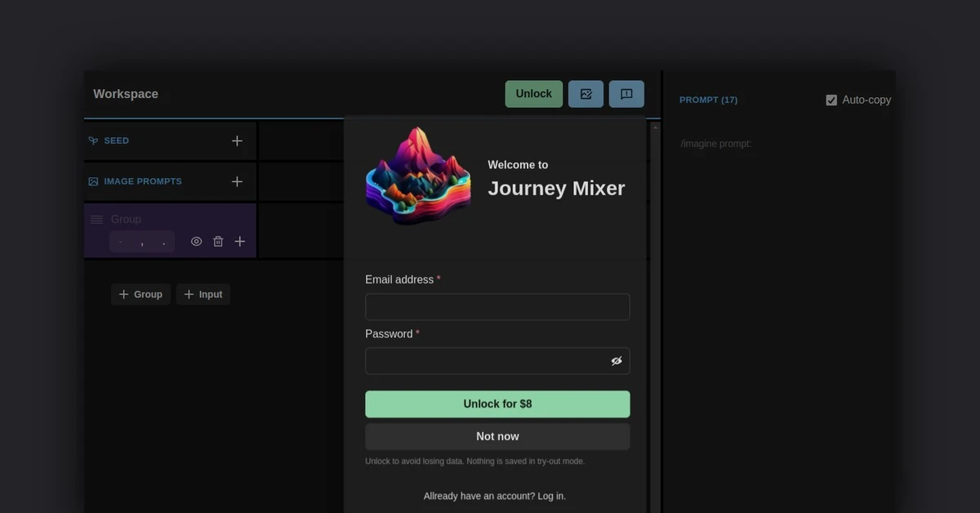Click the chart icon next to Unlock
The height and width of the screenshot is (513, 980).
(x=586, y=93)
